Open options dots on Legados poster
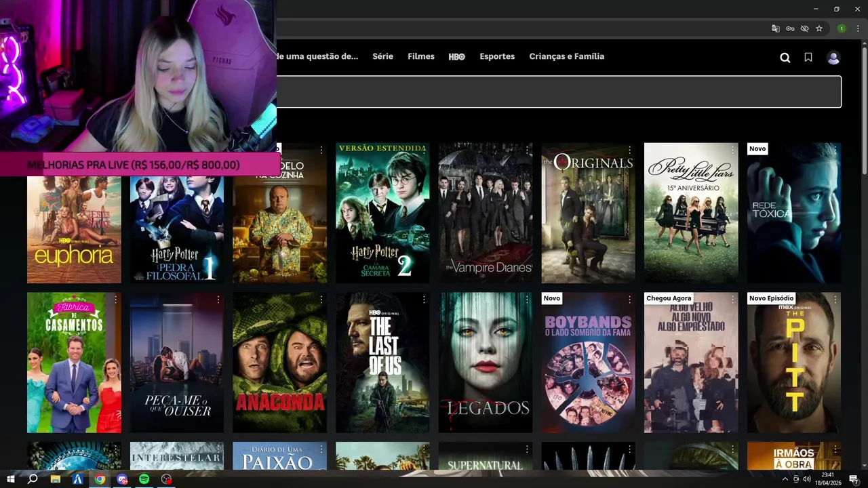This screenshot has width=868, height=488. (x=527, y=300)
